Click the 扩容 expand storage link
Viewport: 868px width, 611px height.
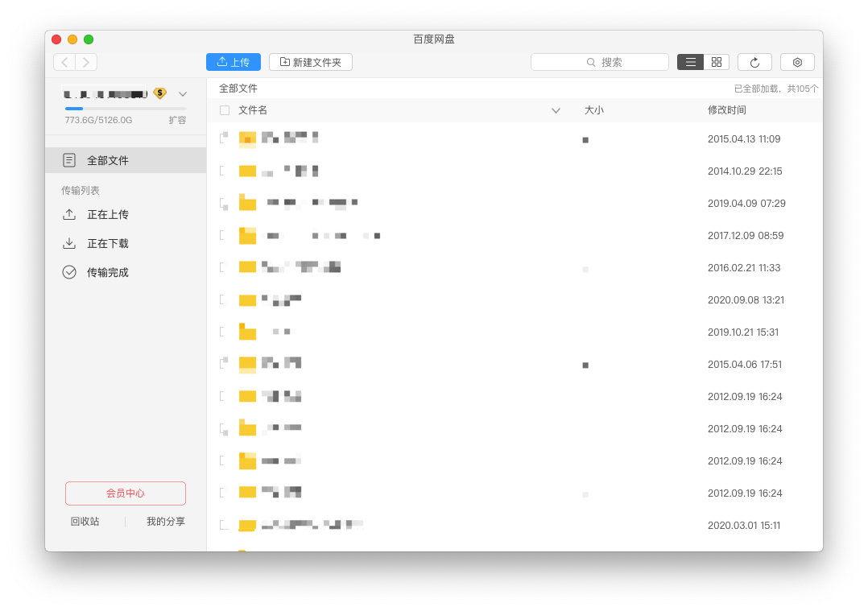[x=177, y=120]
